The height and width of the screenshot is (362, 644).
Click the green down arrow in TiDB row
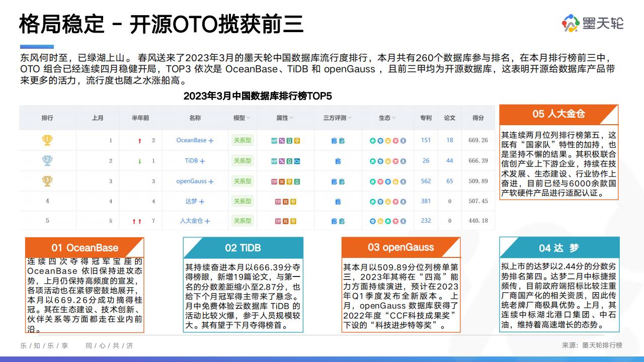point(139,161)
